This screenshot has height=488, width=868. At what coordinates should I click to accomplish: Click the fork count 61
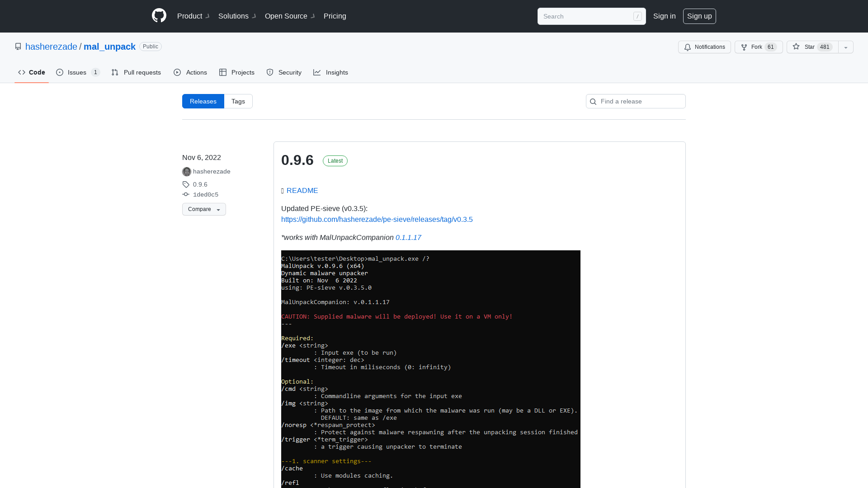tap(771, 47)
